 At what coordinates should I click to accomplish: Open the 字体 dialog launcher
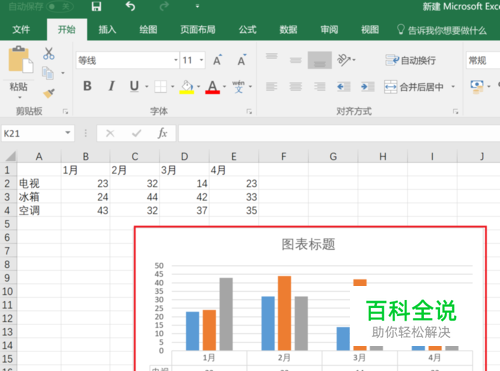(249, 112)
